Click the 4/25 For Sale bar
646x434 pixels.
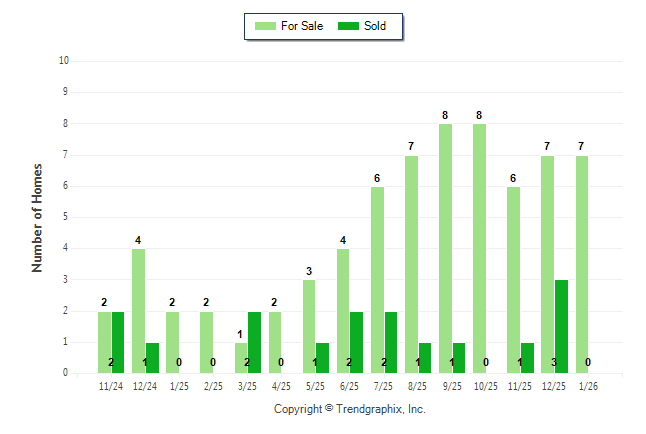point(275,342)
